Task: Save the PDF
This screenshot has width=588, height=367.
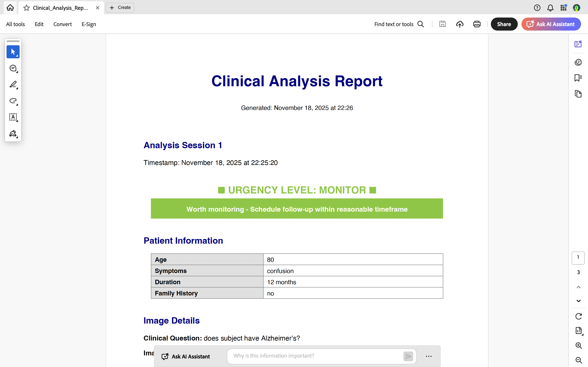Action: click(442, 24)
